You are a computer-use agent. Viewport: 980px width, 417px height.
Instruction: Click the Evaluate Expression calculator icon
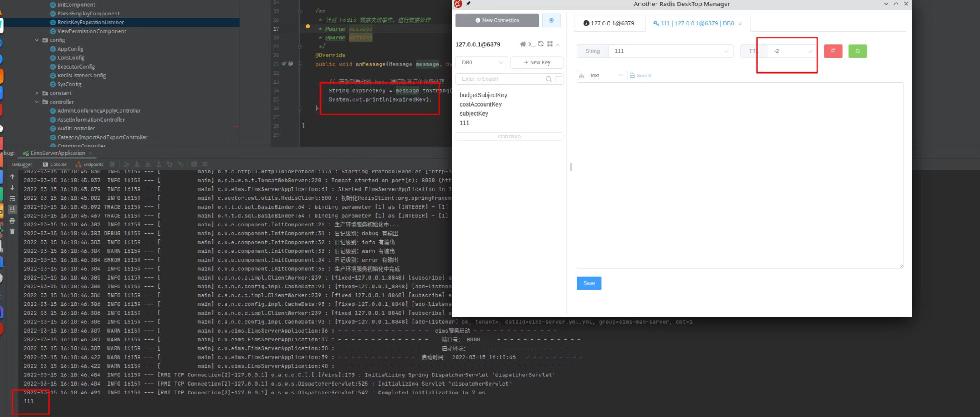194,164
